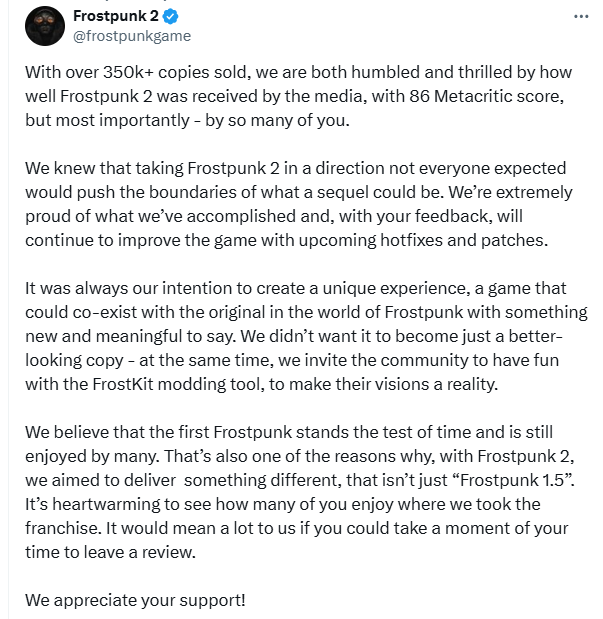Click paragraph starting "With over 350k+ copies"

click(x=300, y=100)
